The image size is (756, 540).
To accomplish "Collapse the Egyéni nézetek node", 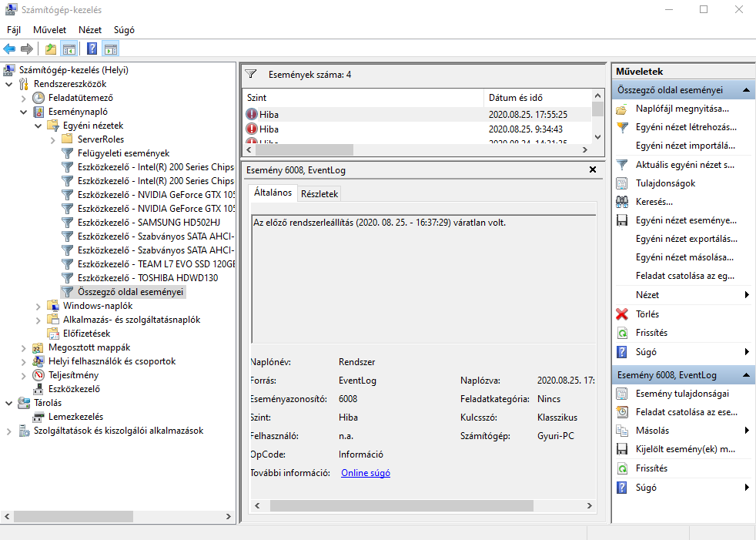I will coord(38,126).
